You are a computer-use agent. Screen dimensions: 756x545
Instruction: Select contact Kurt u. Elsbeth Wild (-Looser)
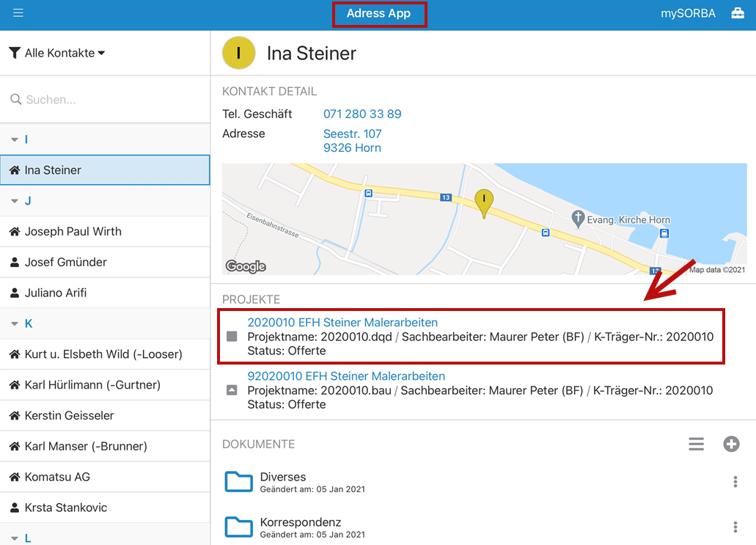click(105, 354)
